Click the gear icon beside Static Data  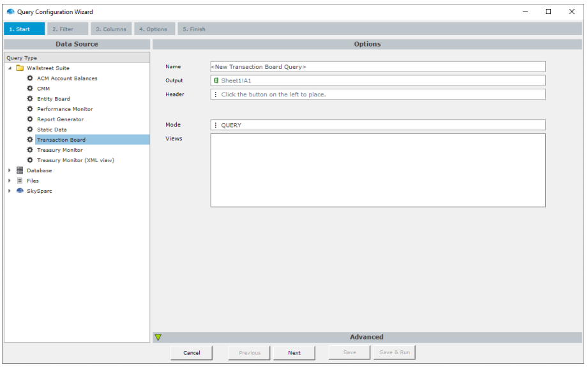coord(30,130)
